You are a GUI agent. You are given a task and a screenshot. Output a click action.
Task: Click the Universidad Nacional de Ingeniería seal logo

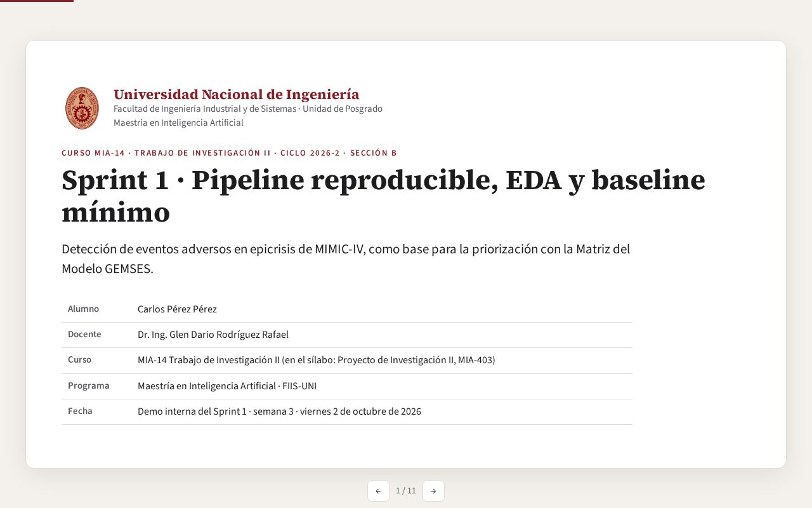coord(82,108)
